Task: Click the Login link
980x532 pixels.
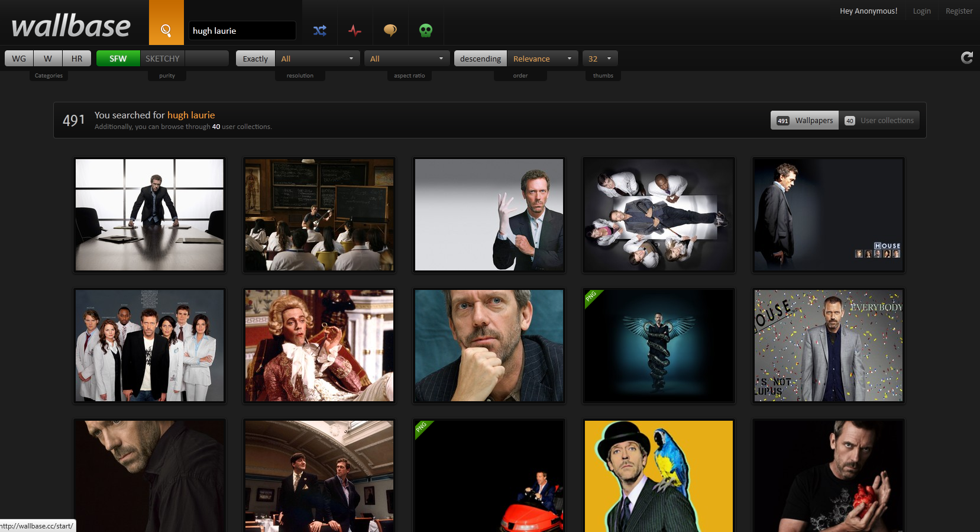Action: [x=921, y=11]
